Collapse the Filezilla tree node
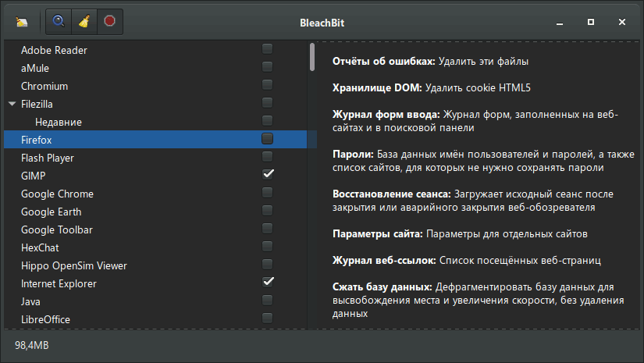644x363 pixels. 12,104
